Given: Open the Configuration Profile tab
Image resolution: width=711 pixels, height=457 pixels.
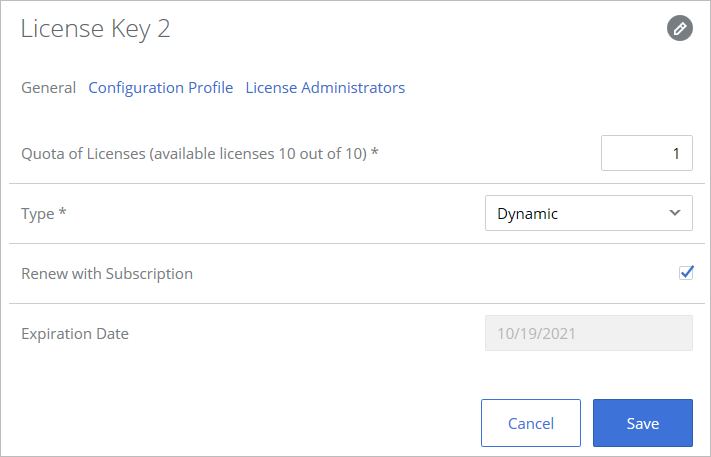Looking at the screenshot, I should pos(160,88).
